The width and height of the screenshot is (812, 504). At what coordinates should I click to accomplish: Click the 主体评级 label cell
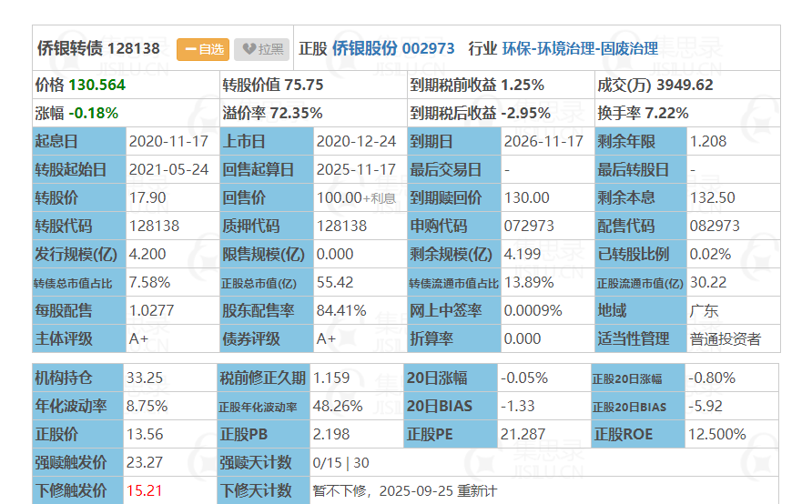click(x=79, y=339)
